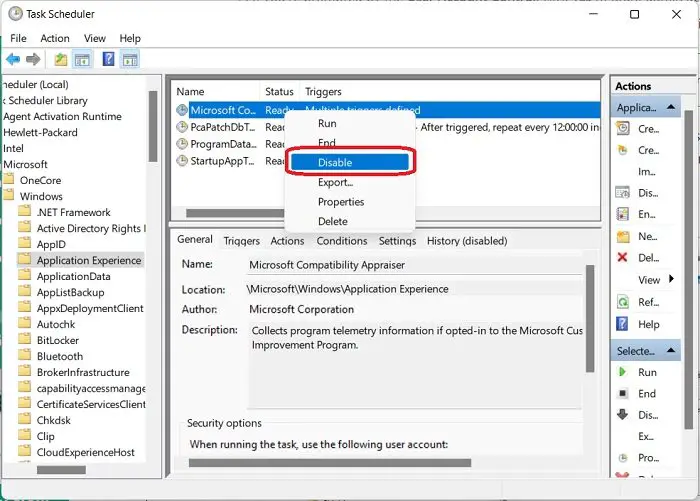Choose Disable from the context menu

point(350,162)
